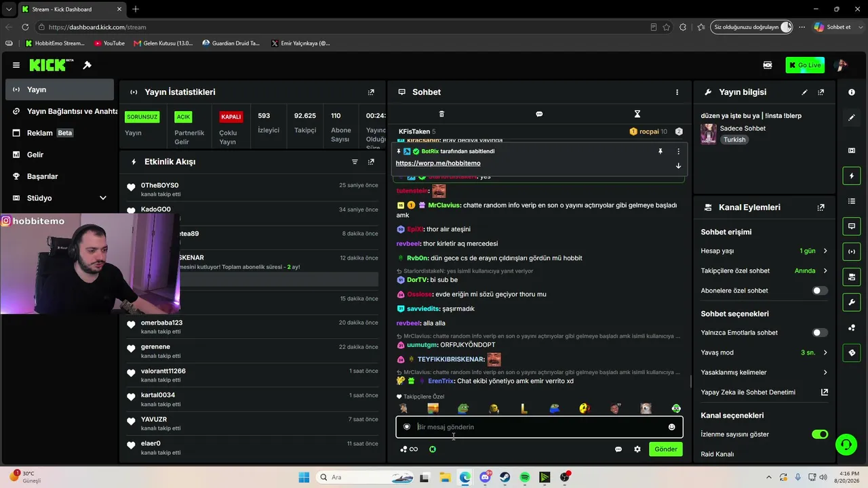Pop out the Yayın İstatistikleri panel

tap(371, 92)
